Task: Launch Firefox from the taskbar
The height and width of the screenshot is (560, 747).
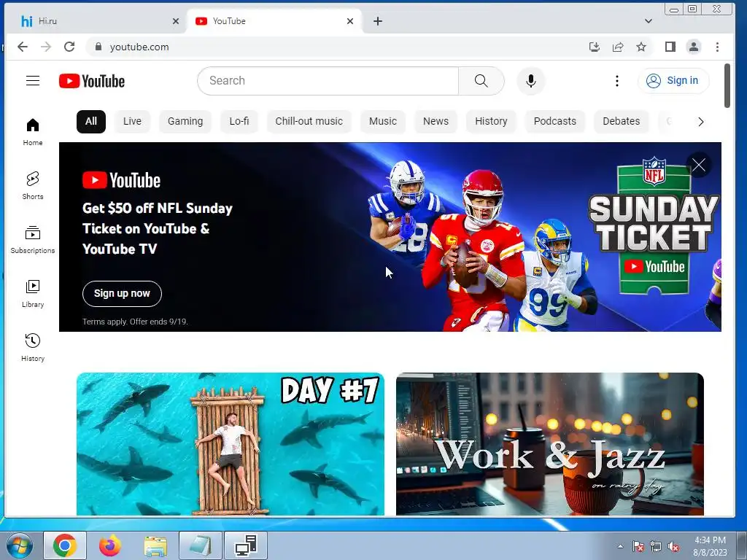Action: point(110,545)
